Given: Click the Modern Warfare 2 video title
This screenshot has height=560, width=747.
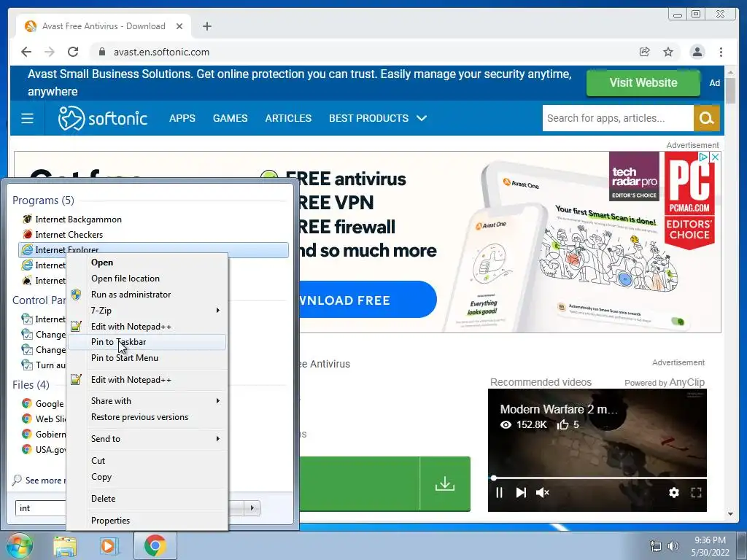Looking at the screenshot, I should point(559,409).
